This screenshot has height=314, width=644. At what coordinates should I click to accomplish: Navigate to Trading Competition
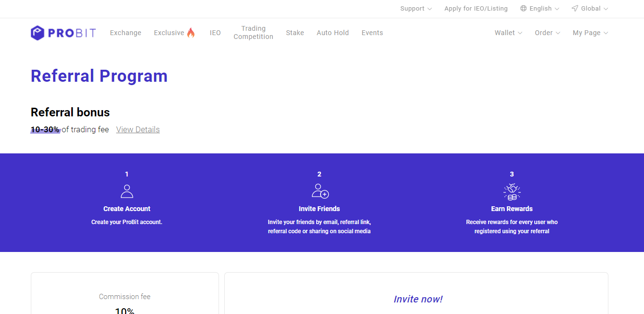pos(253,33)
